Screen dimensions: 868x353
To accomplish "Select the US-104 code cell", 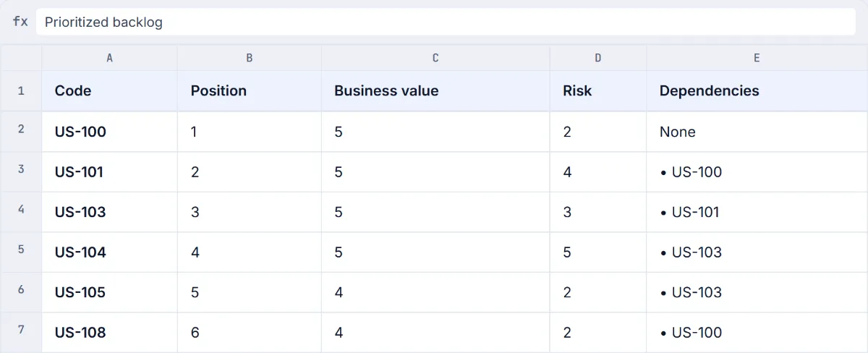I will click(109, 252).
